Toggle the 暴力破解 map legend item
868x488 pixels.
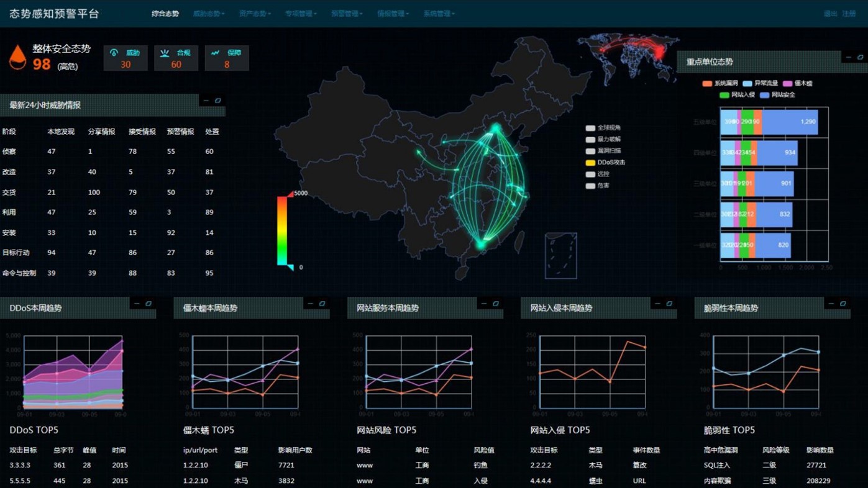[590, 140]
